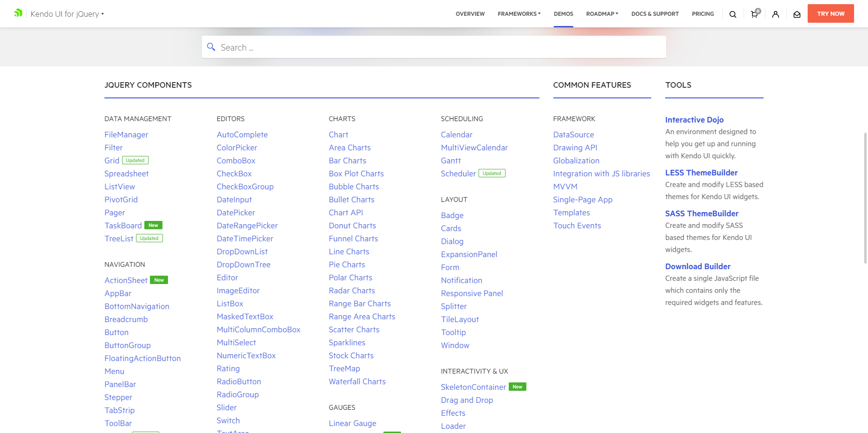Open the Spreadsheet demo link
The height and width of the screenshot is (433, 868).
(x=126, y=174)
